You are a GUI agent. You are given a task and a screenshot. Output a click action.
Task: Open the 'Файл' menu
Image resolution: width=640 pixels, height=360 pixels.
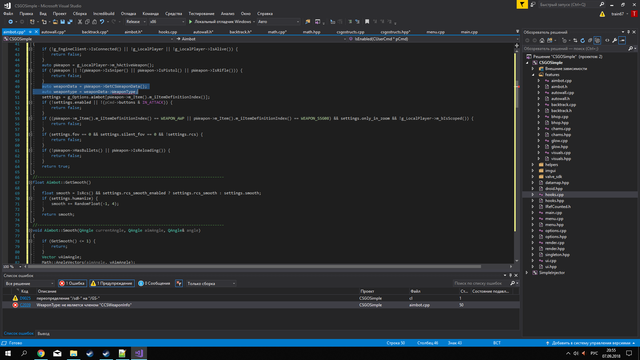coord(8,13)
